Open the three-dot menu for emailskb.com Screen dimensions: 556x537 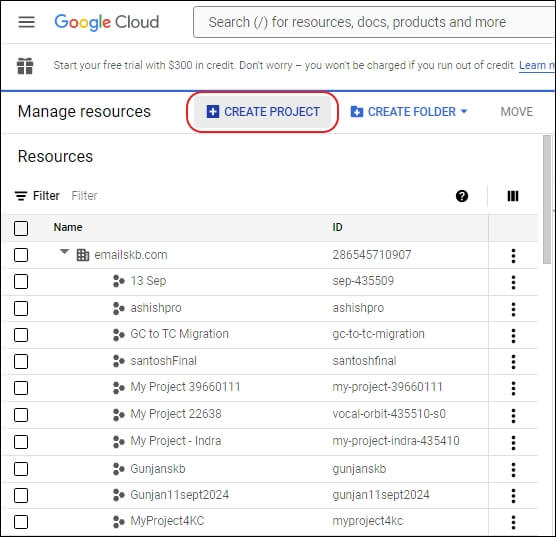coord(513,255)
